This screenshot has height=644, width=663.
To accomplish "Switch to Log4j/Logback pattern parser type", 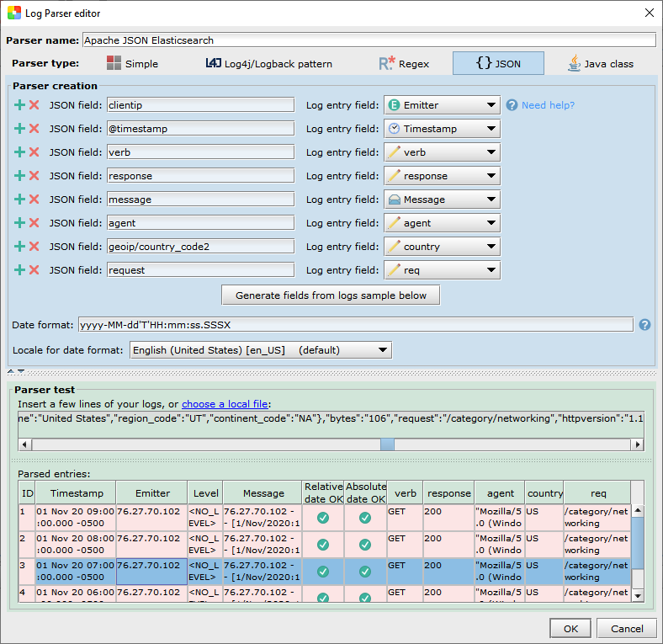I will tap(269, 63).
